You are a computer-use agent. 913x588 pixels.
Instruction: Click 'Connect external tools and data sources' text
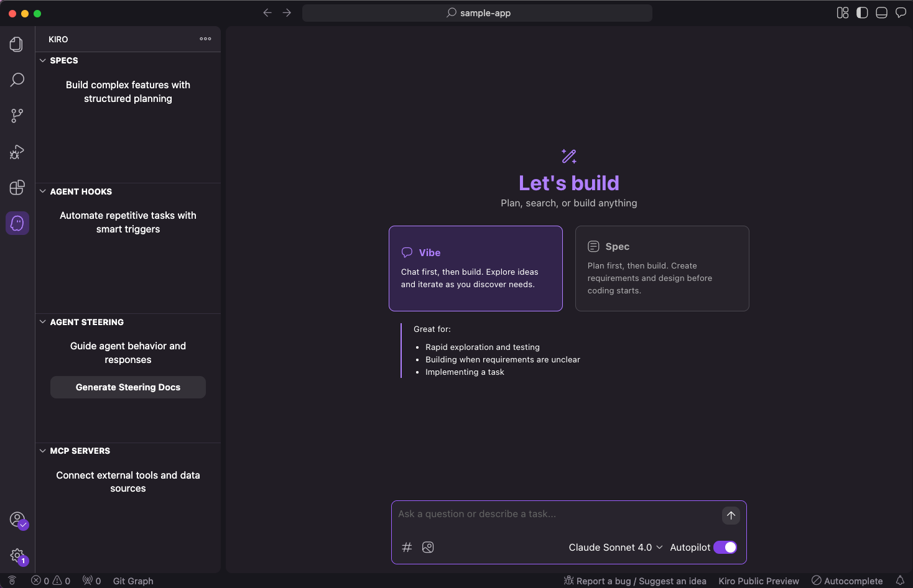coord(128,482)
